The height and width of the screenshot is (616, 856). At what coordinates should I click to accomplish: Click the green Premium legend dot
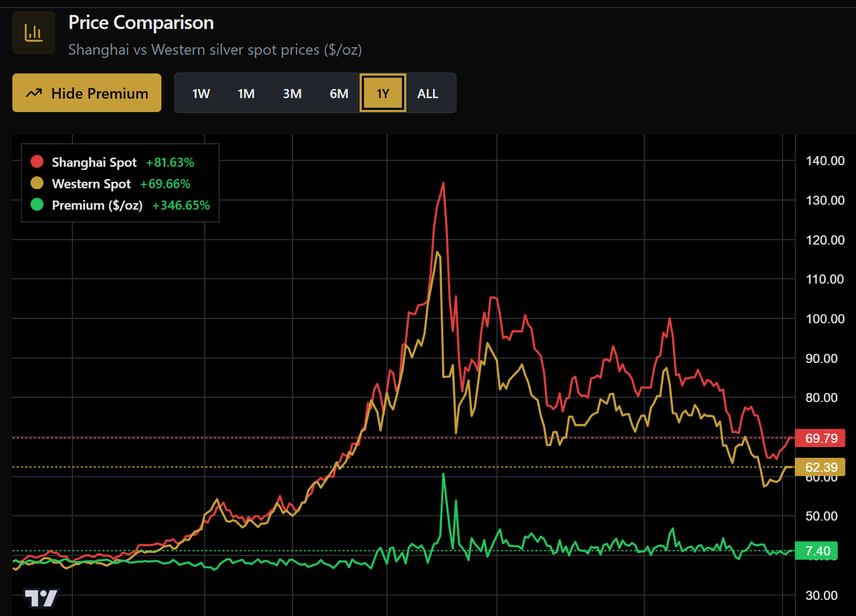tap(37, 205)
